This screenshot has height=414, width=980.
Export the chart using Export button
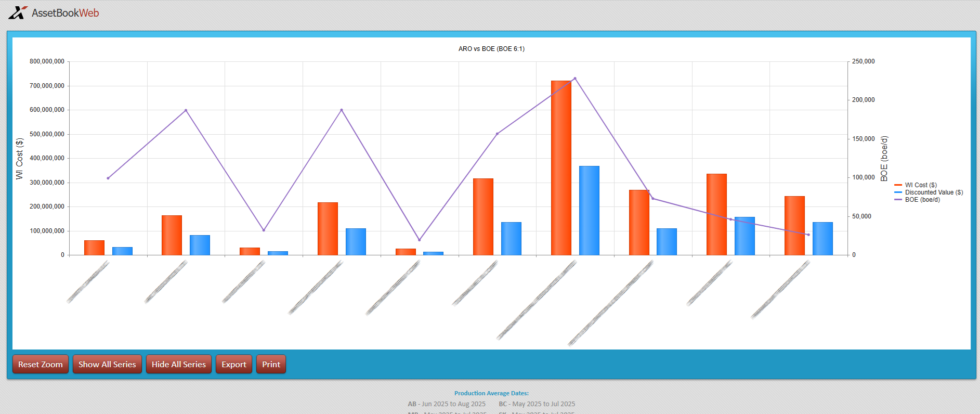coord(234,364)
